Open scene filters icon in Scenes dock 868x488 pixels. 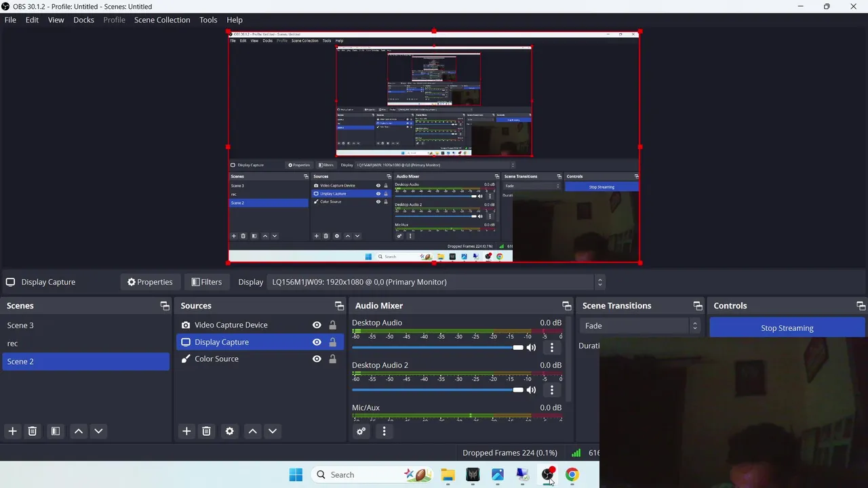click(x=56, y=431)
